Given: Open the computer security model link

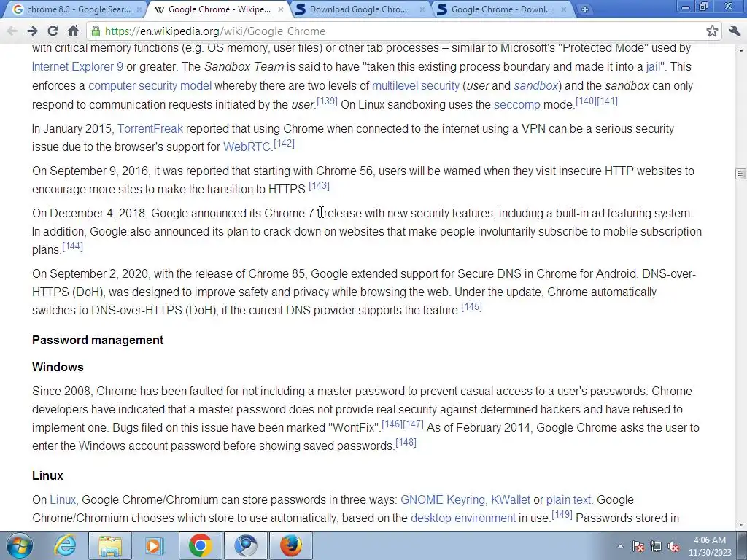Looking at the screenshot, I should coord(150,86).
